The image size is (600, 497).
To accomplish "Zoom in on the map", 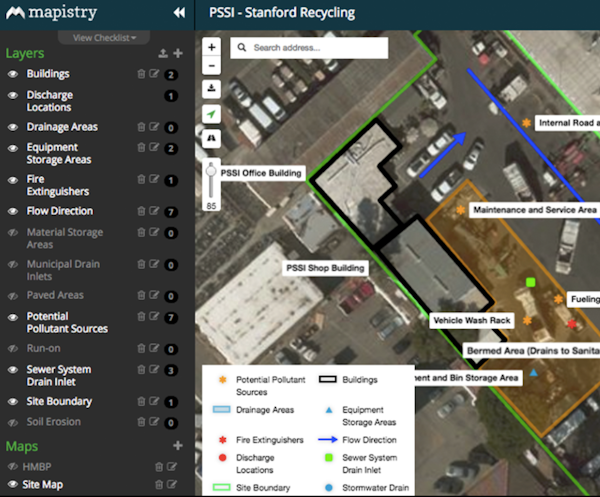I will click(x=212, y=47).
